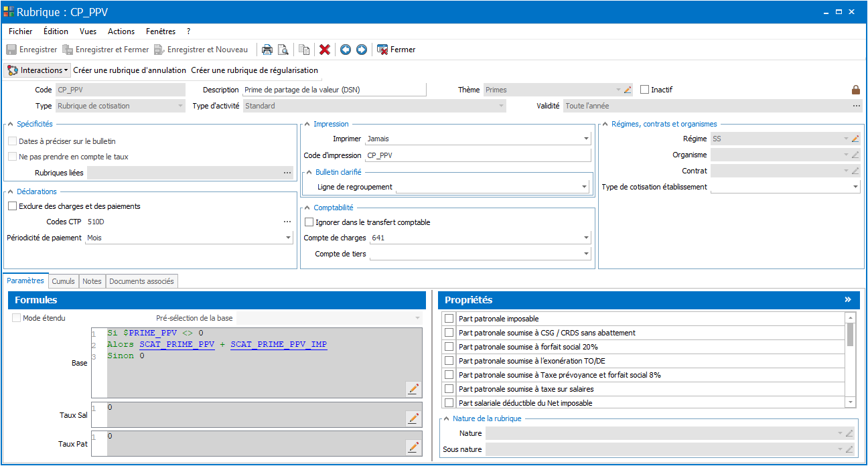This screenshot has height=466, width=868.
Task: Edit Régime with pencil icon
Action: pyautogui.click(x=855, y=139)
